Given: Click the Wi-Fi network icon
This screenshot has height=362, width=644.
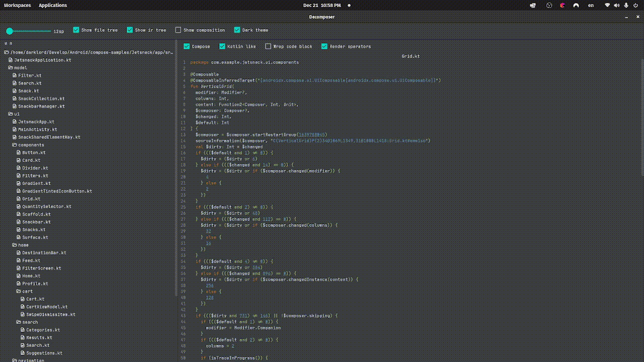Looking at the screenshot, I should point(607,6).
